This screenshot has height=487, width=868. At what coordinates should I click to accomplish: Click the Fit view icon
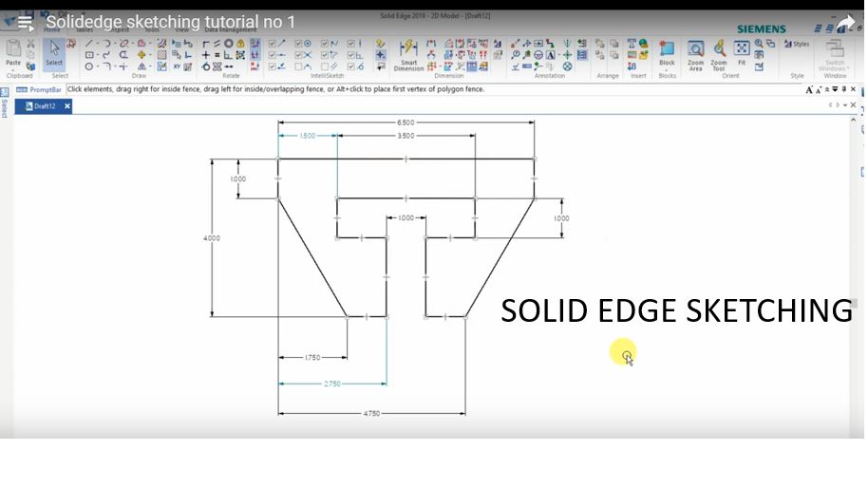click(742, 53)
